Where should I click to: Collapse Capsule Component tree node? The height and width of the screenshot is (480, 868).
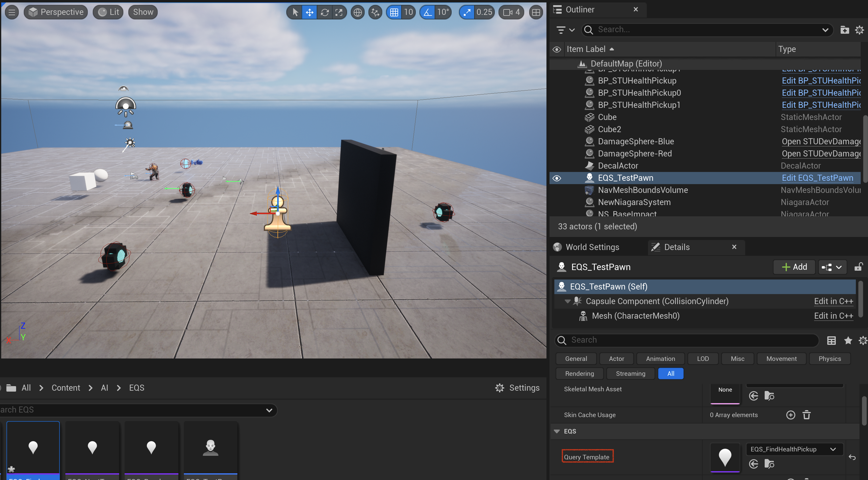pos(567,301)
